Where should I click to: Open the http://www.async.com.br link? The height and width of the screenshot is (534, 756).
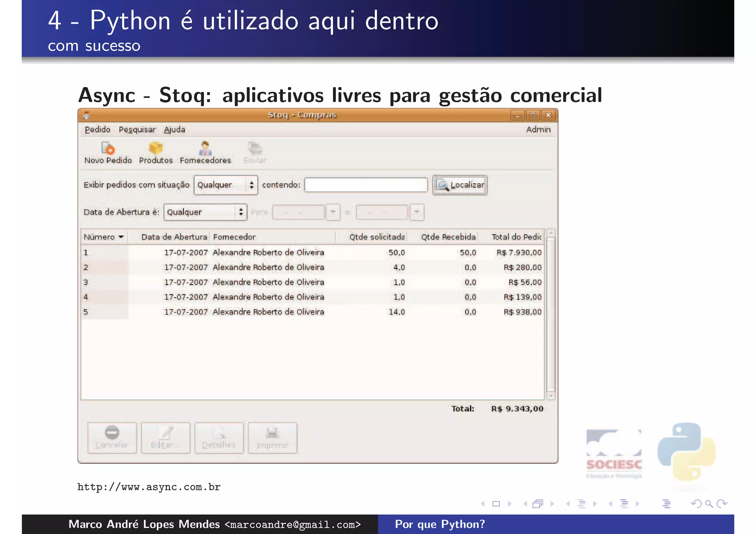(x=149, y=487)
